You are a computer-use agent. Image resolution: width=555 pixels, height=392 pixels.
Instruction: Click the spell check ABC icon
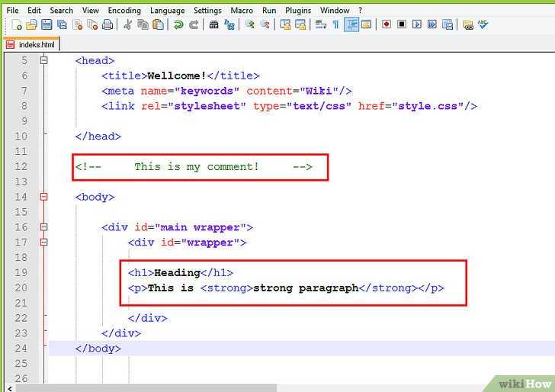tap(483, 24)
